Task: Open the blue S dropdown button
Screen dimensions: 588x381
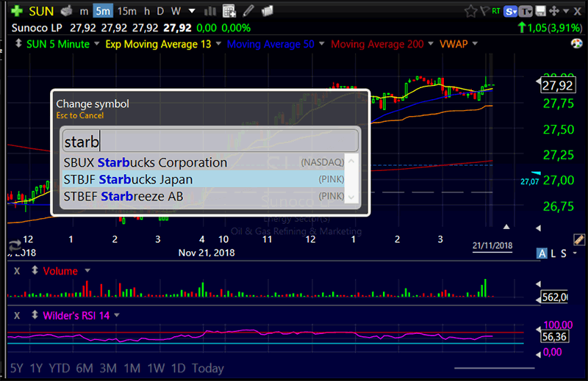Action: tap(510, 12)
